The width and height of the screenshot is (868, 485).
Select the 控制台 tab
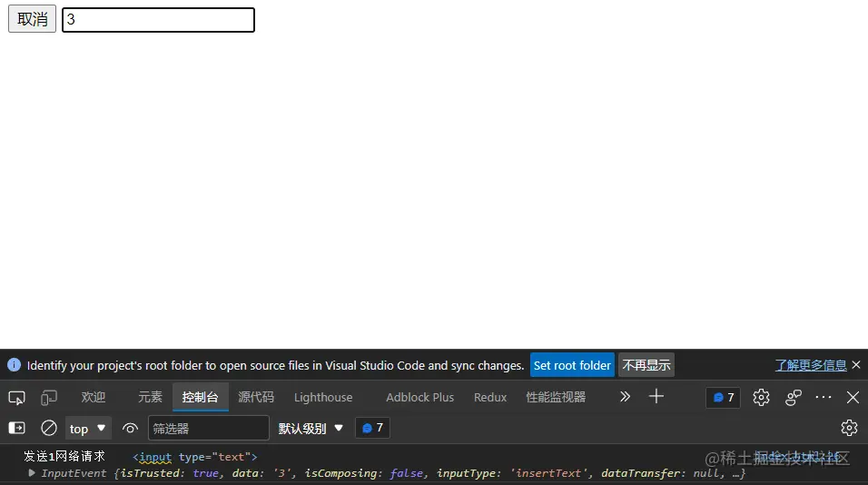pos(201,397)
